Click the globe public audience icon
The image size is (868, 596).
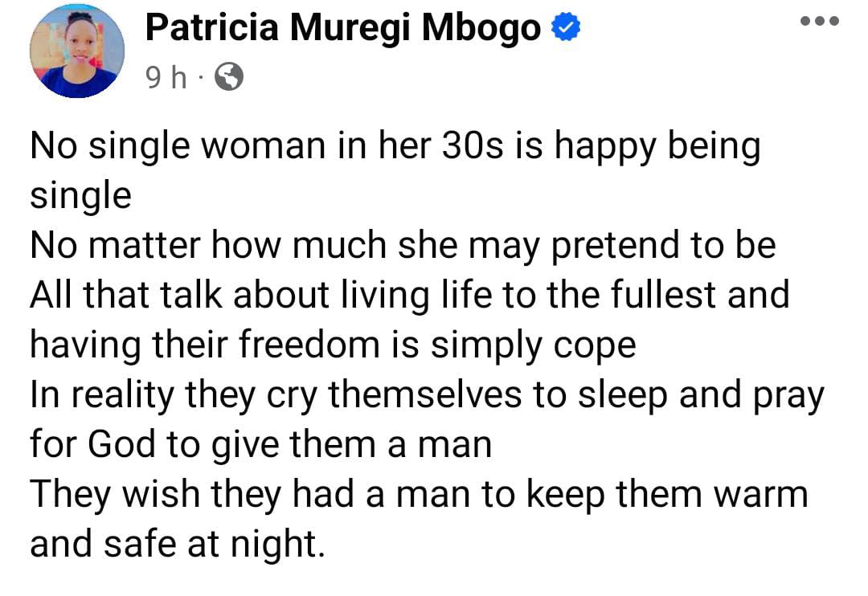pyautogui.click(x=228, y=76)
